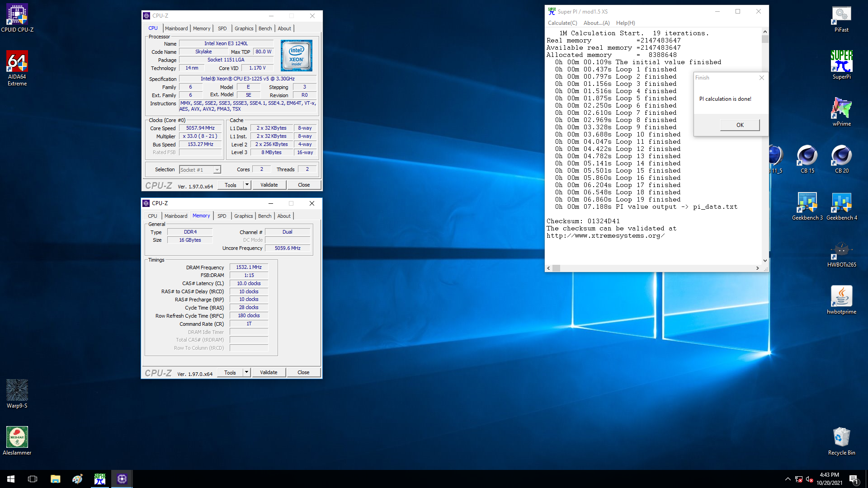
Task: Open the CB 15 Cinebench icon
Action: point(807,159)
